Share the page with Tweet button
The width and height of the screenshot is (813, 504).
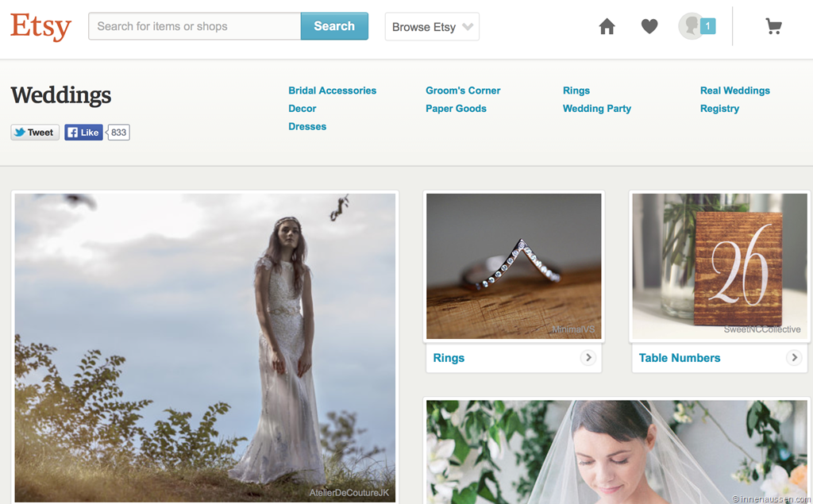[35, 133]
